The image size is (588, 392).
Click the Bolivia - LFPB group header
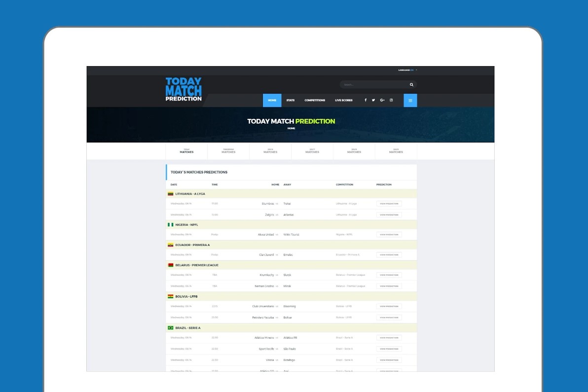292,296
